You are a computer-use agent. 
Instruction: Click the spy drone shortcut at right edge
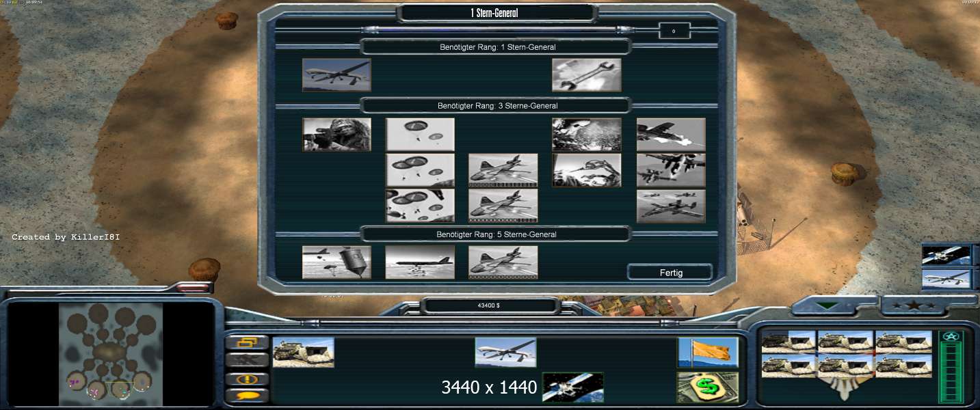tap(946, 279)
